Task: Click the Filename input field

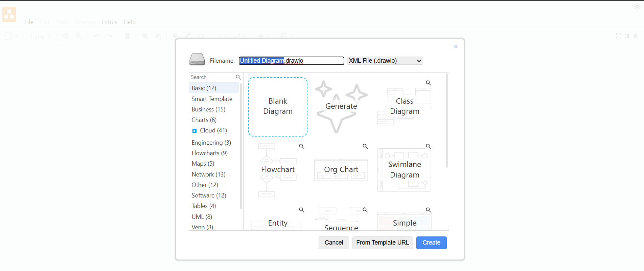Action: [x=292, y=61]
